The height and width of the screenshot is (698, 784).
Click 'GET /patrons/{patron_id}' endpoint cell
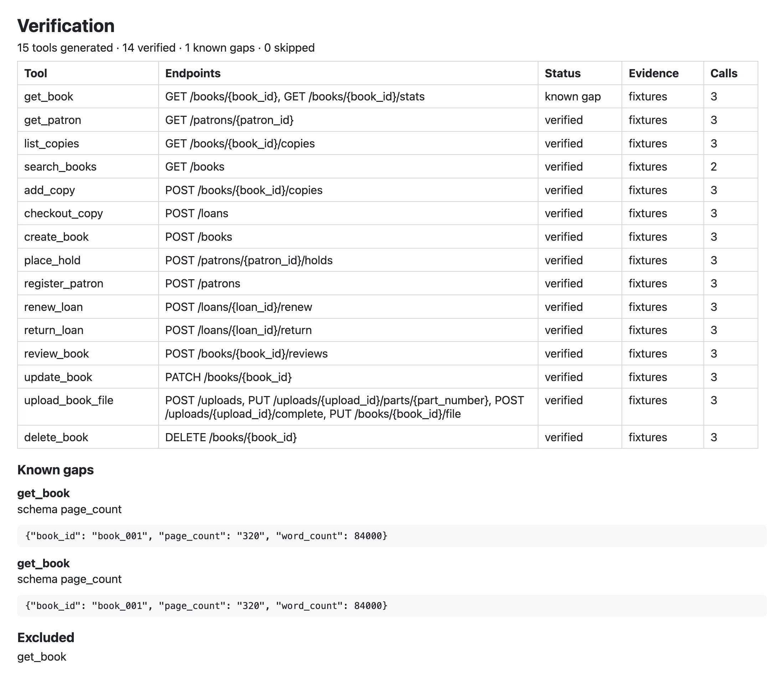pos(348,120)
